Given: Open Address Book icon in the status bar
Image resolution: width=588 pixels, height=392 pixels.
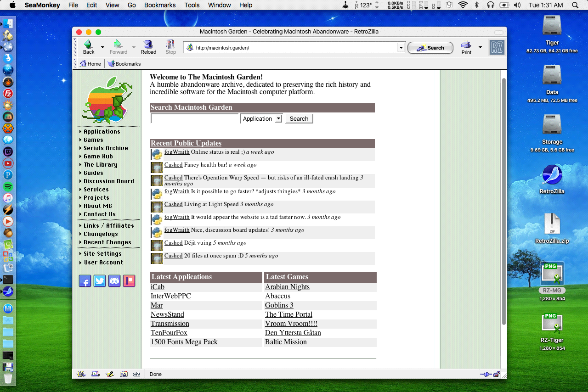Looking at the screenshot, I should pyautogui.click(x=123, y=374).
